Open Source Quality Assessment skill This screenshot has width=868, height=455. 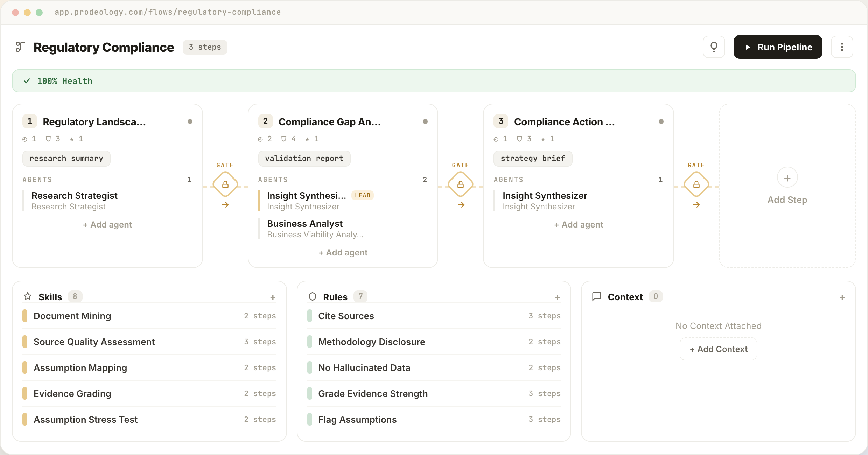[x=149, y=342]
